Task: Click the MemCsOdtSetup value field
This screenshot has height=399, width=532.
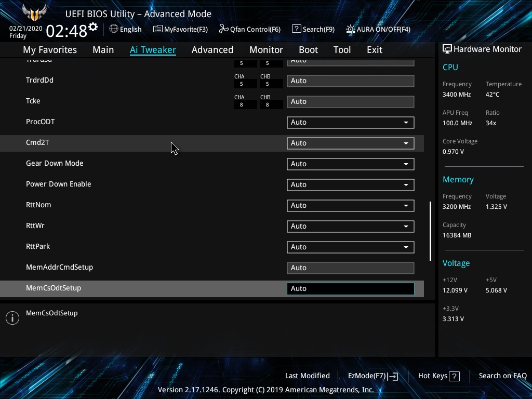Action: [351, 289]
